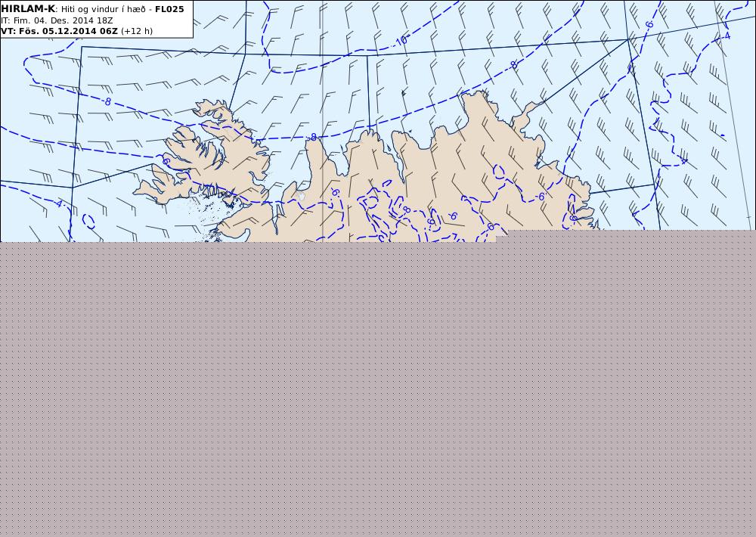The image size is (756, 537).
Task: Click the IT: Fim. 04. Des. 2014 18Z line
Action: coord(57,20)
